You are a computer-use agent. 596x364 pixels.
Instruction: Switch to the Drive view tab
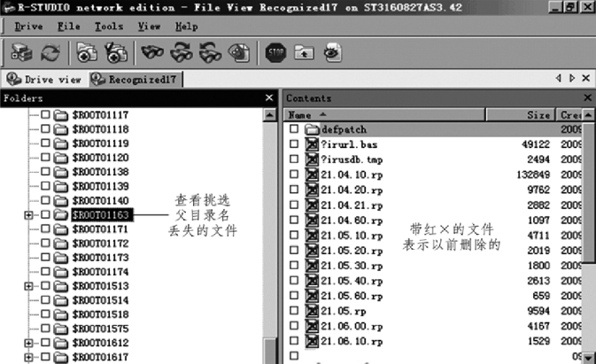44,79
